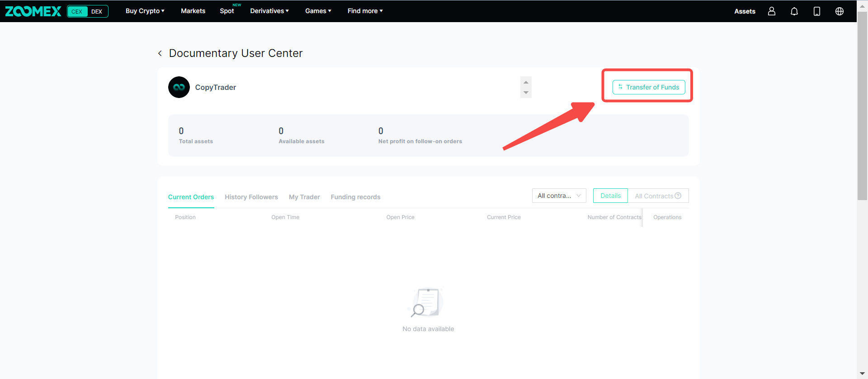Screen dimensions: 868x379
Task: Click the up arrow beside CopyTrader
Action: [526, 82]
